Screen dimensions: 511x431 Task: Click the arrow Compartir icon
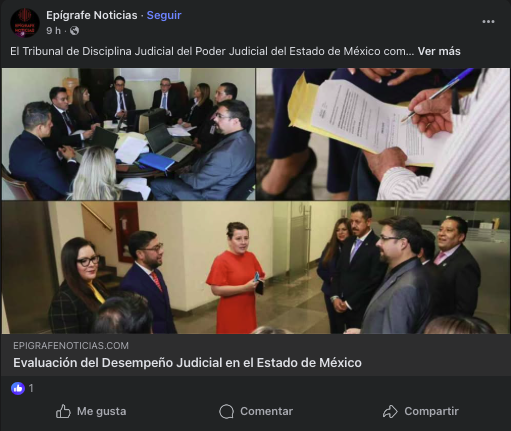[x=390, y=412]
